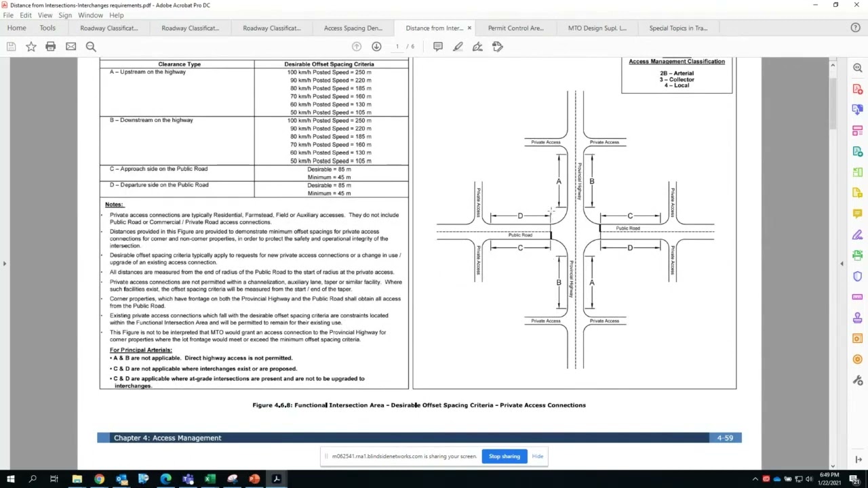The width and height of the screenshot is (868, 488).
Task: Switch to the Tools tab
Action: pyautogui.click(x=47, y=28)
